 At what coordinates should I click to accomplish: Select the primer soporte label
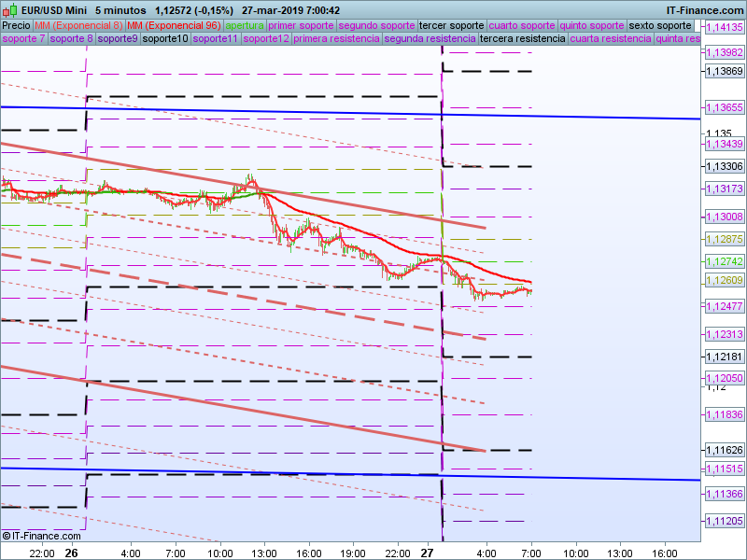click(x=301, y=25)
